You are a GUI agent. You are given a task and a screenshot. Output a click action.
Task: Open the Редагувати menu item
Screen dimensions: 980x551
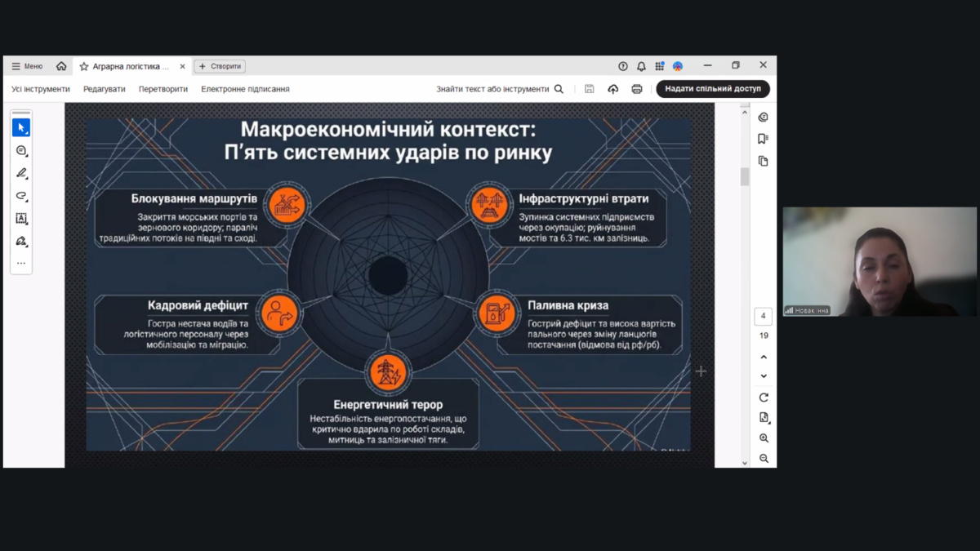[104, 89]
